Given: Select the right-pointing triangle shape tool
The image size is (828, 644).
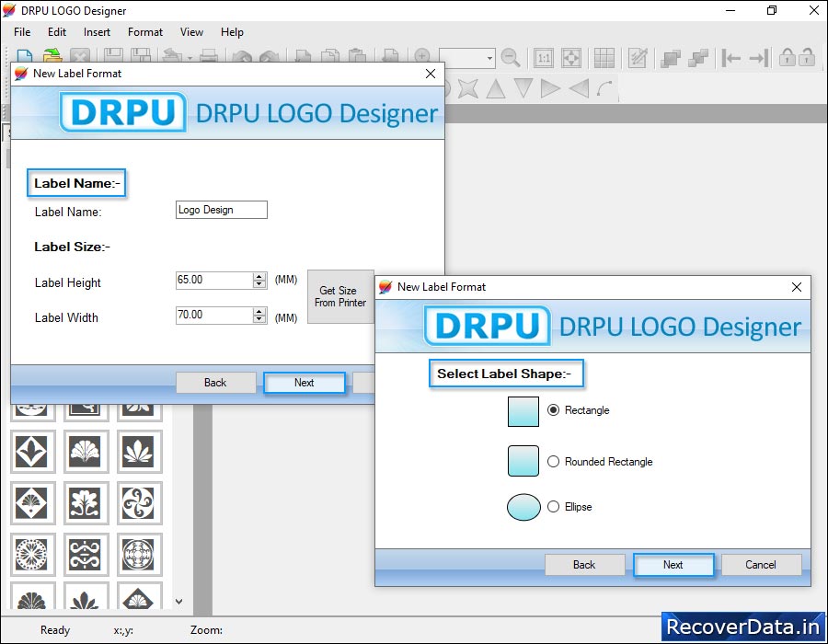Looking at the screenshot, I should point(550,88).
